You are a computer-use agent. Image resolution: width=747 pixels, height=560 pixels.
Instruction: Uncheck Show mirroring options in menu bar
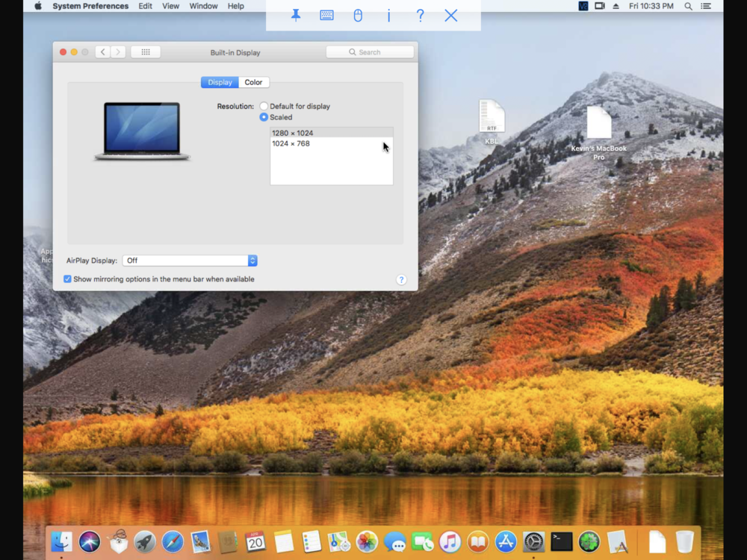[x=67, y=279]
